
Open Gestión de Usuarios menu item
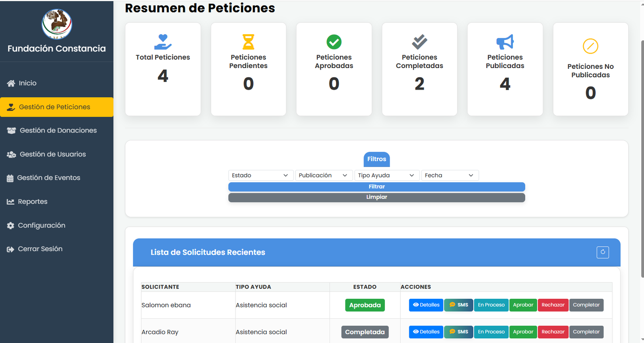pyautogui.click(x=57, y=154)
